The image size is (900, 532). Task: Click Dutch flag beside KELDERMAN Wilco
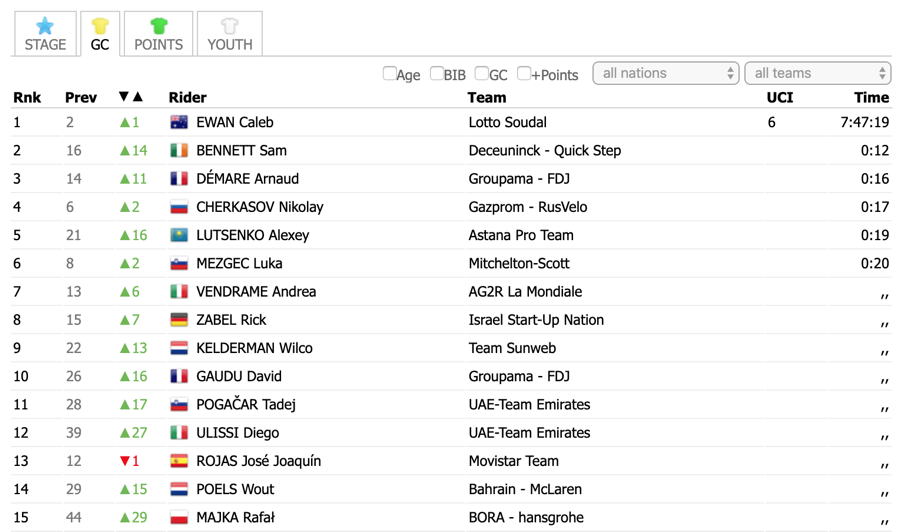pos(179,348)
